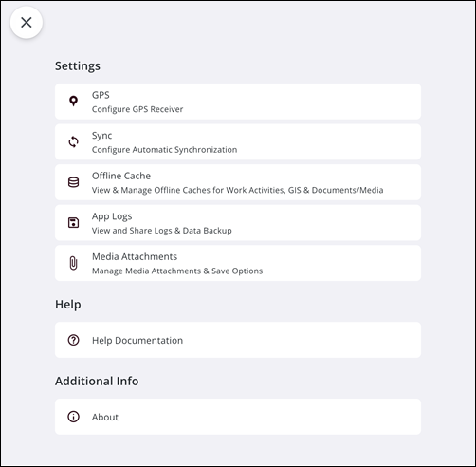The image size is (476, 467).
Task: Click the Help question mark icon
Action: tap(73, 340)
